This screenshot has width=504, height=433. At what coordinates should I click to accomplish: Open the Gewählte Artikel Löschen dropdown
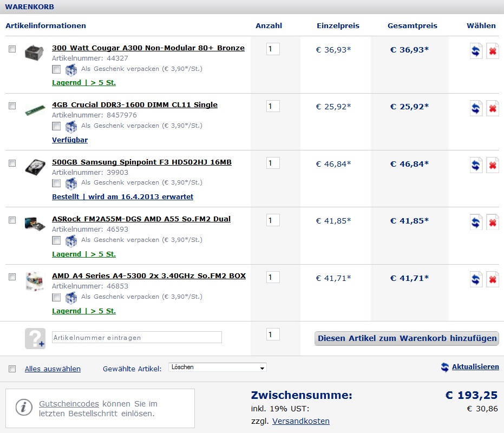217,367
